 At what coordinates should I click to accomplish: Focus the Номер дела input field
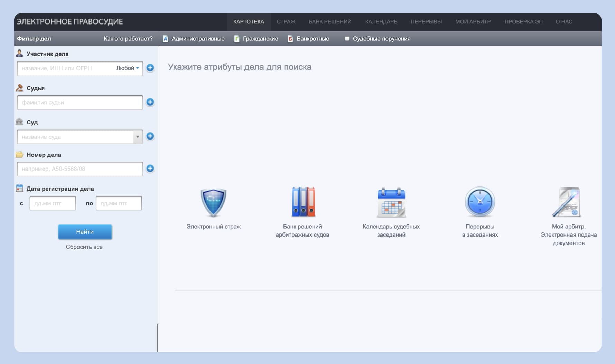[x=80, y=169]
